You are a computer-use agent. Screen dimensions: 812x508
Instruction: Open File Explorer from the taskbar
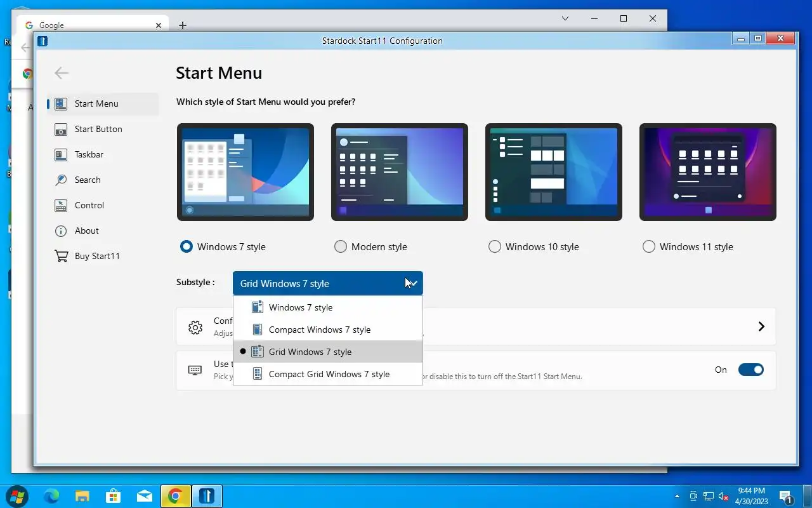tap(82, 496)
